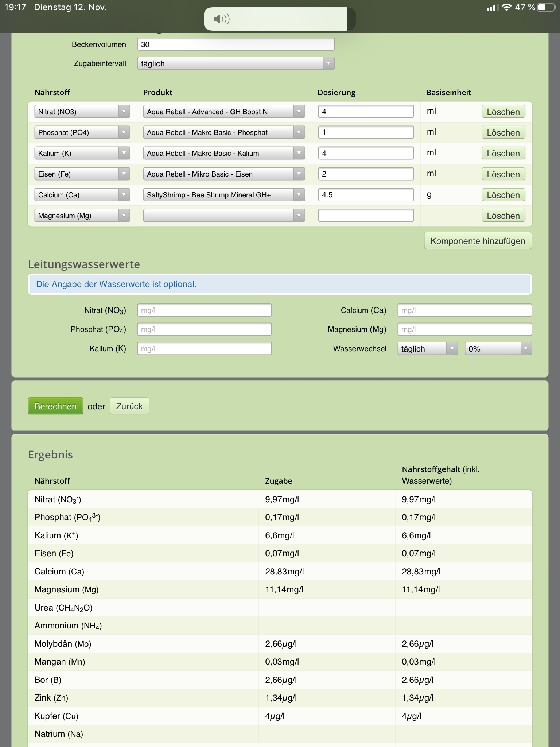The width and height of the screenshot is (560, 747).
Task: Open the Eisen (Fe) nutrient dropdown
Action: click(82, 174)
